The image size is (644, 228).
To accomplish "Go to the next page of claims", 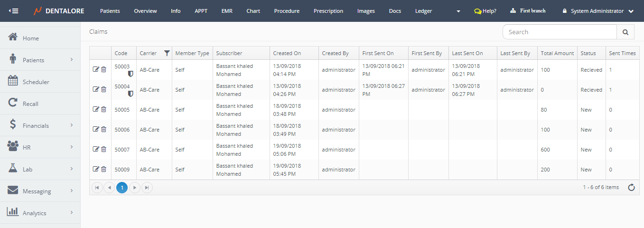I will (x=135, y=188).
